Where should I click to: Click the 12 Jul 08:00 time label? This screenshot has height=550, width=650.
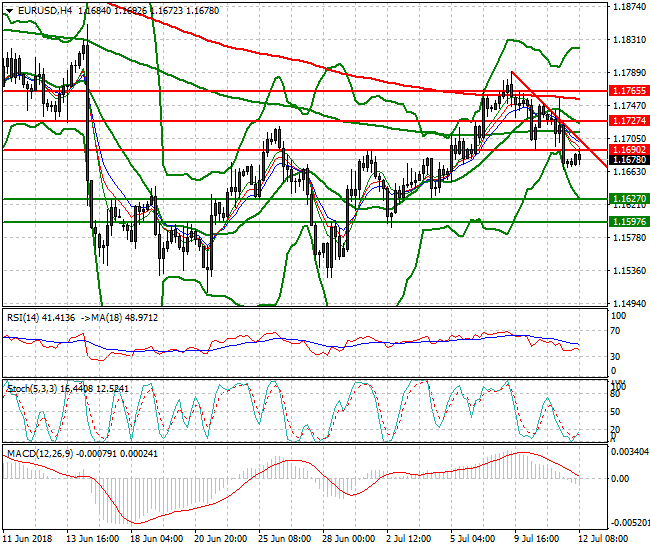(603, 539)
